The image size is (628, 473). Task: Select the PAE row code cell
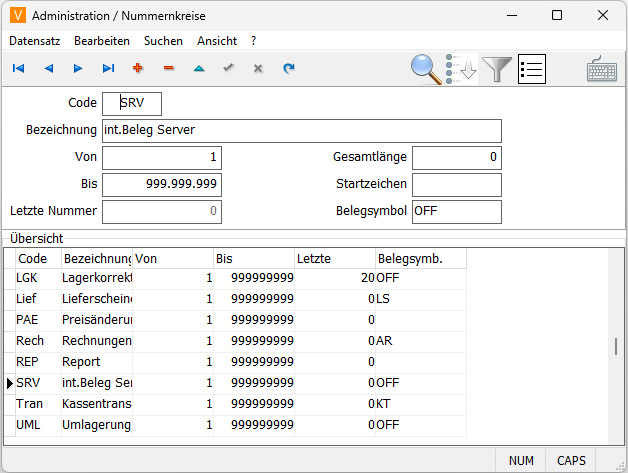tap(38, 320)
